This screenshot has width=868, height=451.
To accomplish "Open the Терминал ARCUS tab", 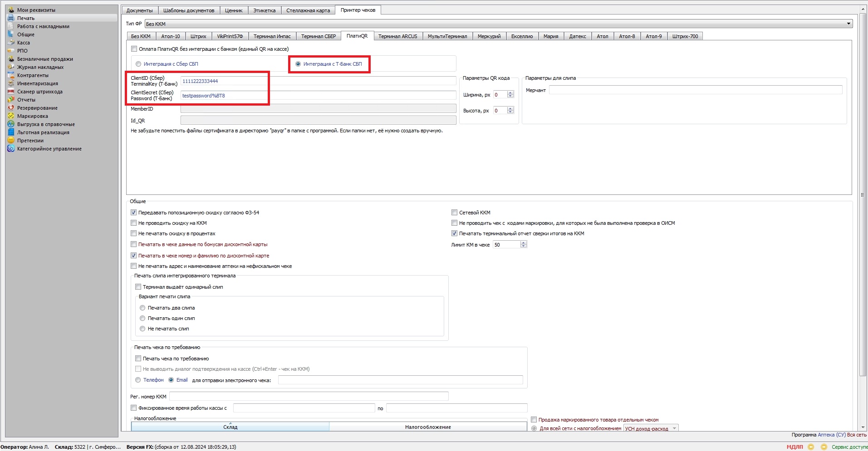I will [397, 36].
